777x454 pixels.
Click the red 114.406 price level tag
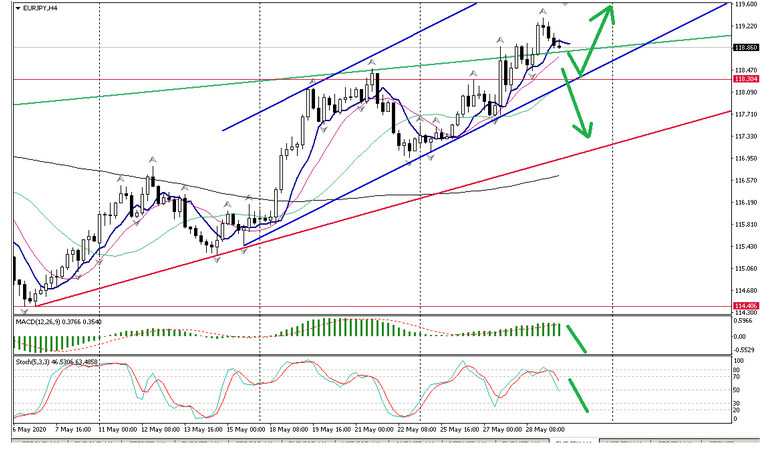[746, 306]
